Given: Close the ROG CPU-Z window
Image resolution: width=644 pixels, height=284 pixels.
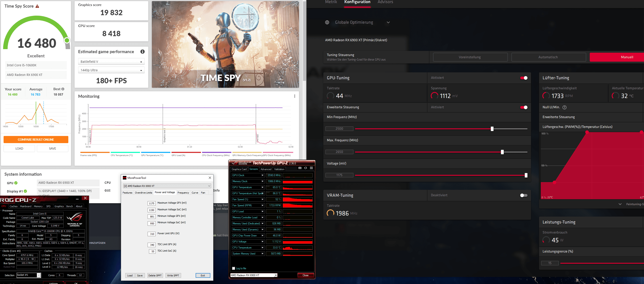Looking at the screenshot, I should (x=85, y=198).
